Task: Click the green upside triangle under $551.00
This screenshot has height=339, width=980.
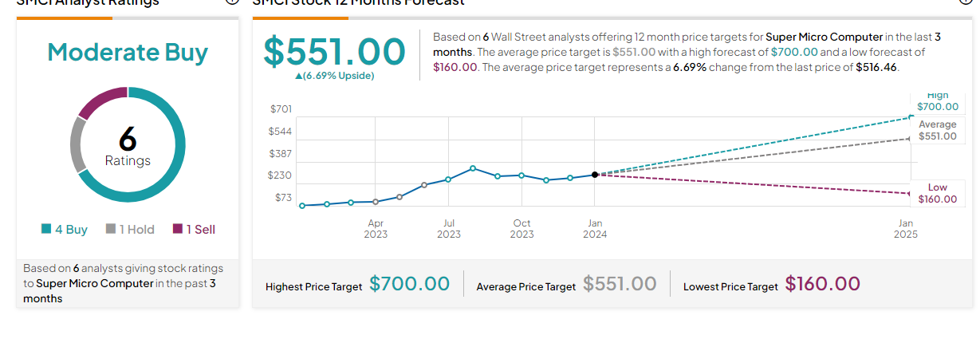Action: 299,76
